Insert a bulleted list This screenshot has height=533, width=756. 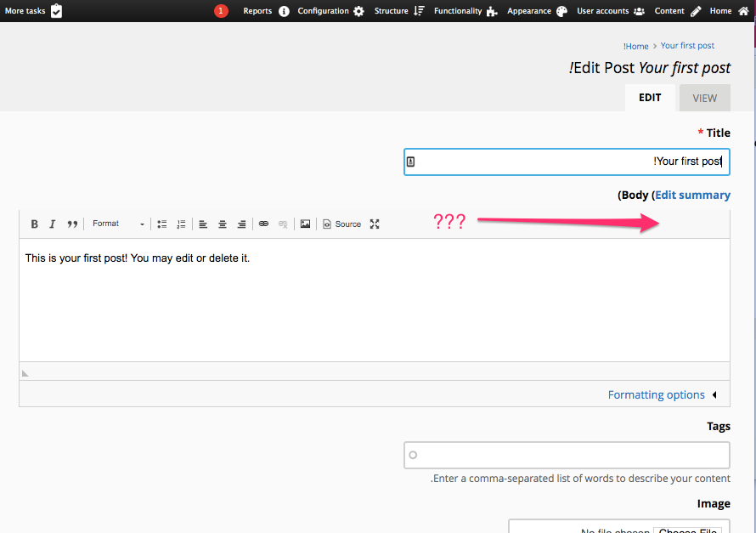coord(161,224)
